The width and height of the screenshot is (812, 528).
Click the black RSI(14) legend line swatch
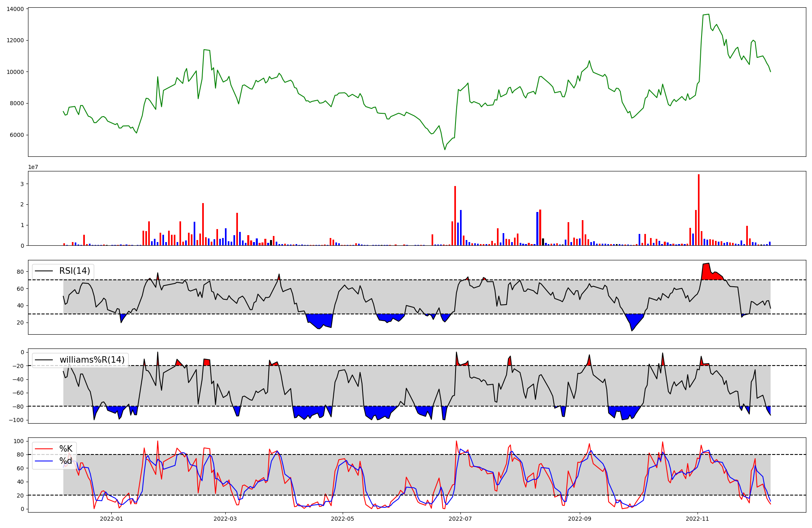pos(44,271)
